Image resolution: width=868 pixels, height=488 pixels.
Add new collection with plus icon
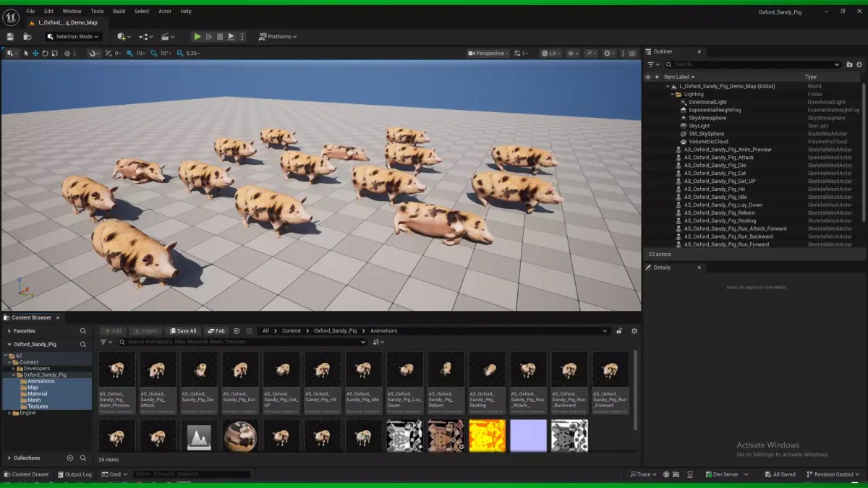tap(70, 458)
